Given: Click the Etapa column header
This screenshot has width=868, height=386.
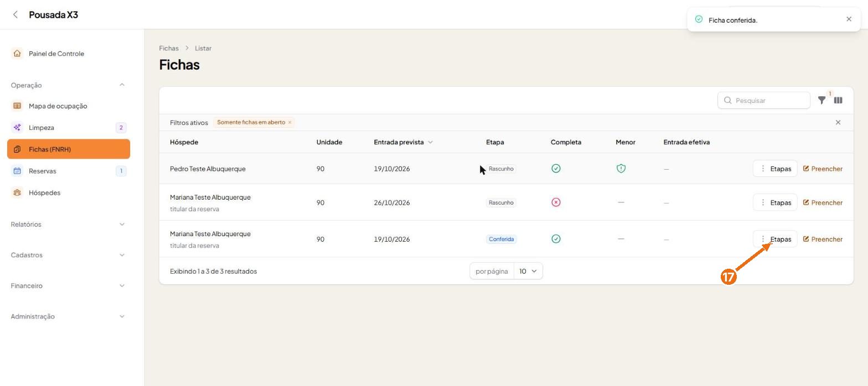Looking at the screenshot, I should point(495,142).
